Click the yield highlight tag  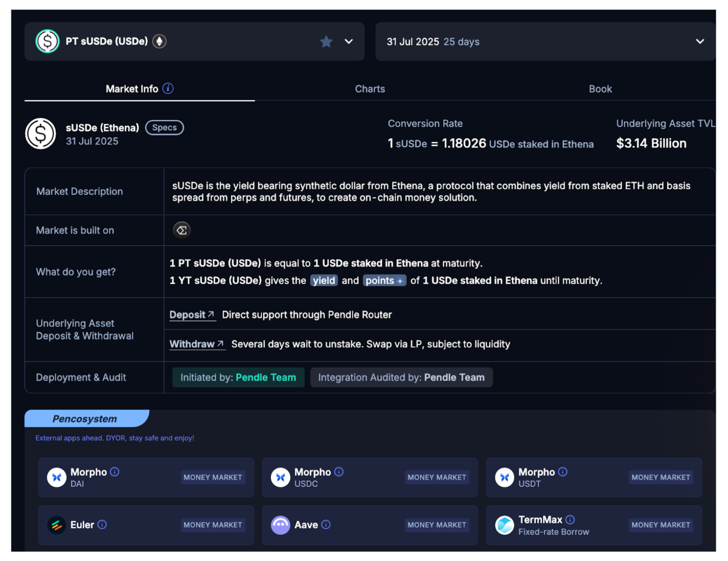tap(324, 280)
